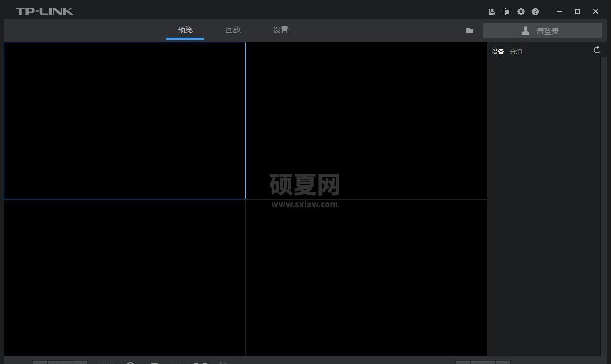This screenshot has width=611, height=364.
Task: Switch to the 回放 tab
Action: click(x=233, y=30)
